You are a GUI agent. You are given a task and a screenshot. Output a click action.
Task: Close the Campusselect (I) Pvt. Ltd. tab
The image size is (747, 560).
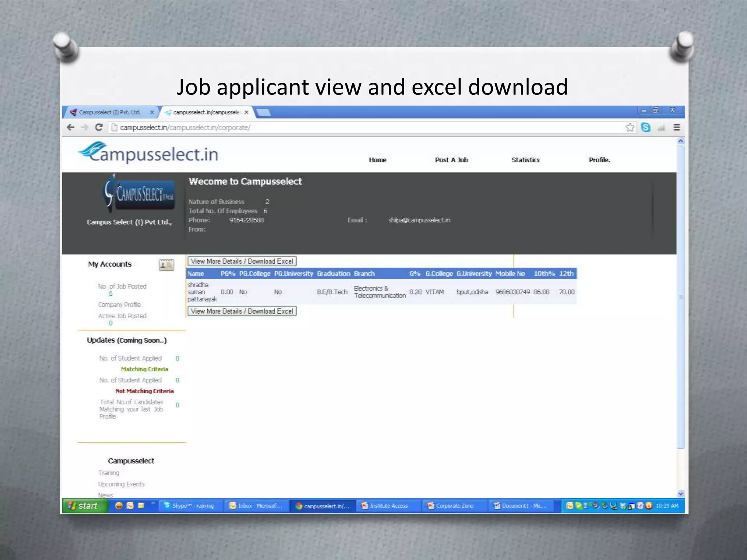point(152,112)
